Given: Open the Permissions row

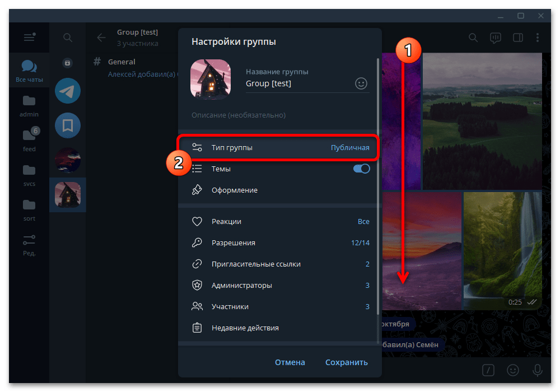Looking at the screenshot, I should click(x=278, y=243).
